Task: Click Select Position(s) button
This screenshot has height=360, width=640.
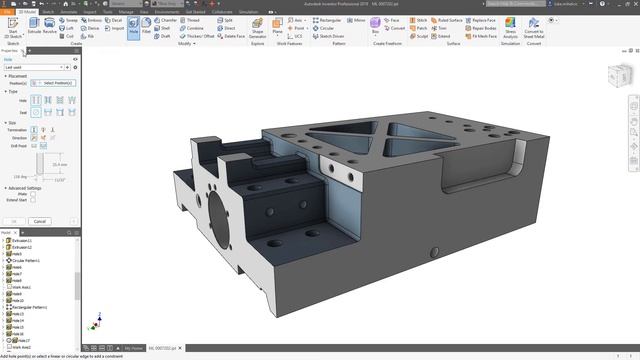Action: (x=53, y=83)
